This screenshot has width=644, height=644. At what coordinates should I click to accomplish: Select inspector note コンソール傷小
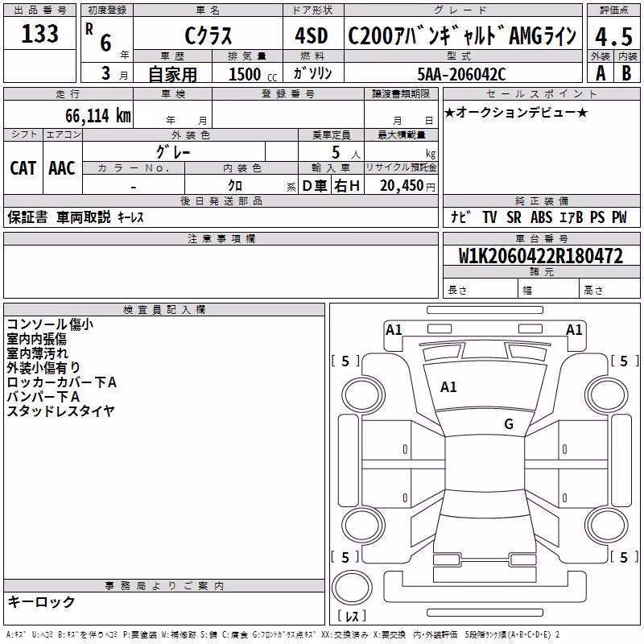coord(50,324)
